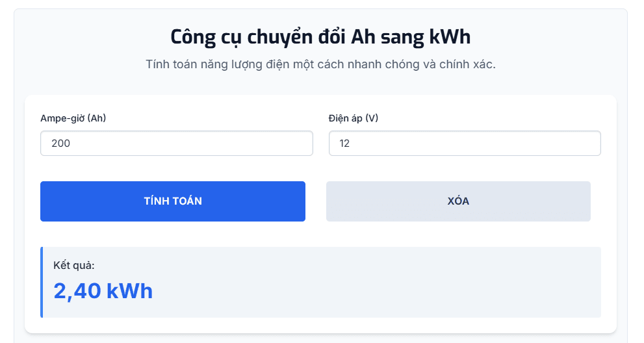
Task: Click the Ampe-giờ (Ah) input field
Action: click(176, 144)
